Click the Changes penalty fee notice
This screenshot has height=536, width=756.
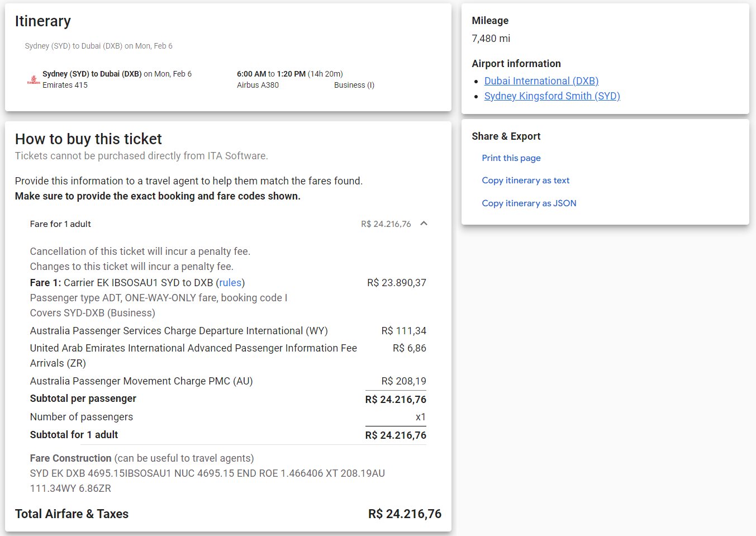(x=132, y=267)
